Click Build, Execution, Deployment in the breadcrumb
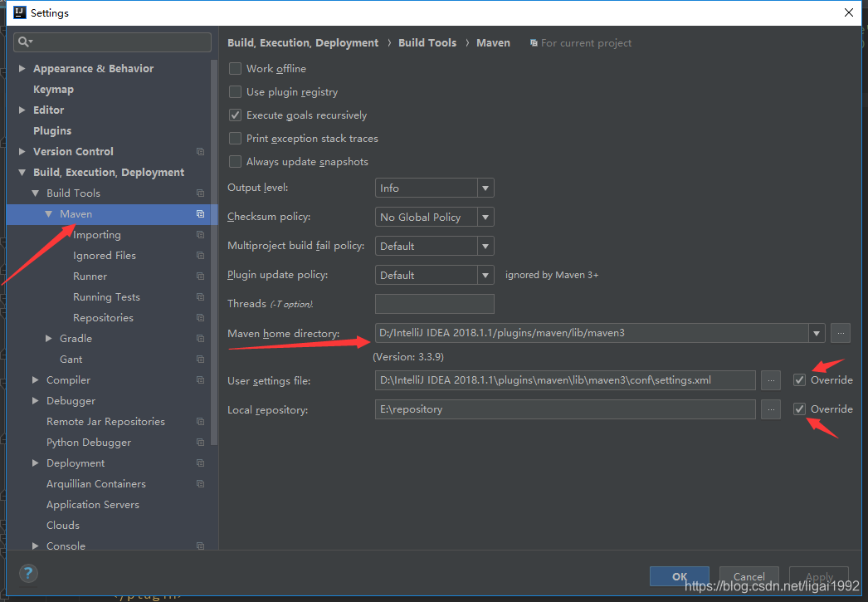This screenshot has height=602, width=868. click(x=303, y=42)
